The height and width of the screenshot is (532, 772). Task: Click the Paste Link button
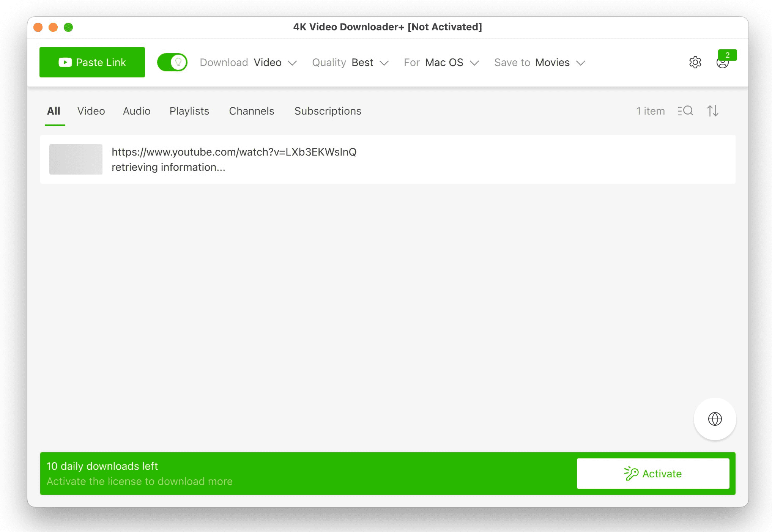(92, 62)
